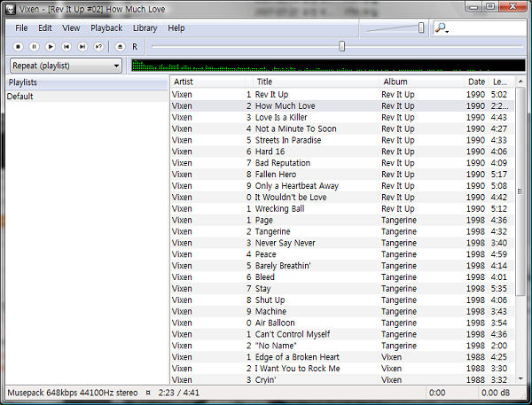Open the Playback menu
Screen dimensions: 532x405
click(x=106, y=28)
